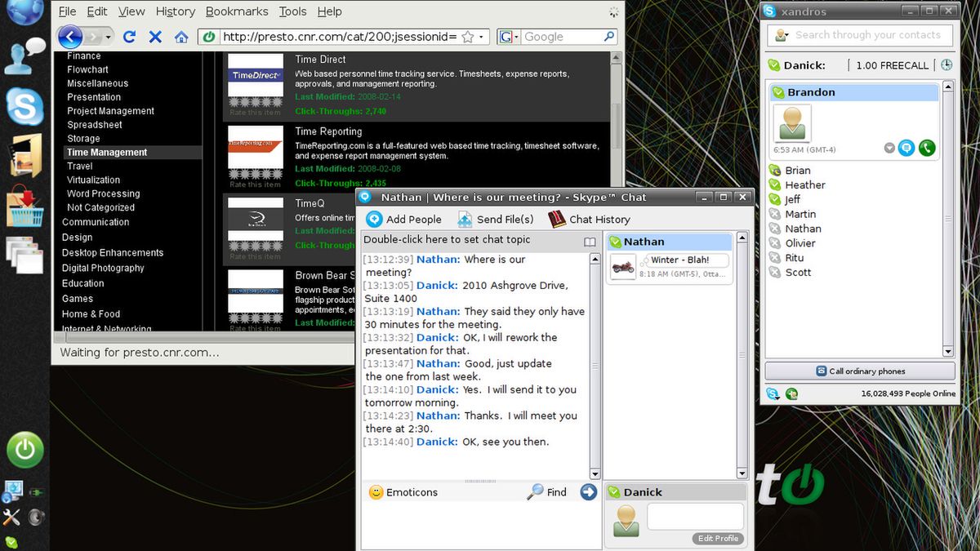
Task: Open the wrench and screwdriver settings icon
Action: pos(11,516)
